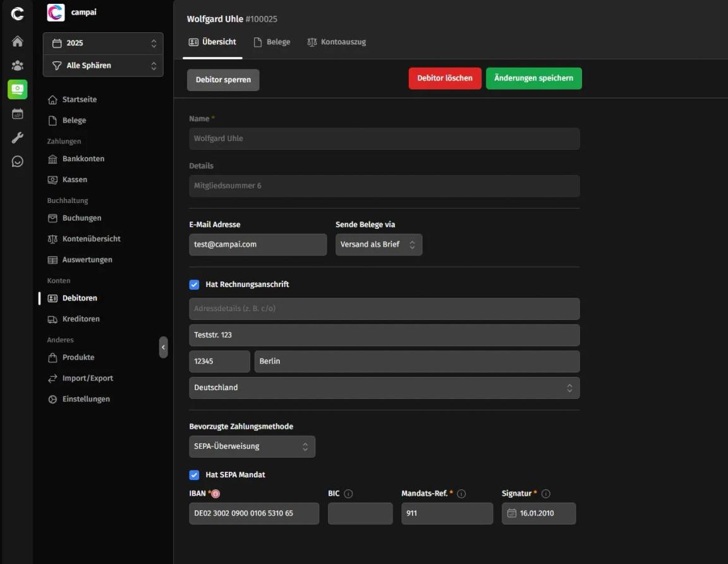Click the Mandats-Ref. field with 911
The height and width of the screenshot is (564, 728).
(x=447, y=513)
